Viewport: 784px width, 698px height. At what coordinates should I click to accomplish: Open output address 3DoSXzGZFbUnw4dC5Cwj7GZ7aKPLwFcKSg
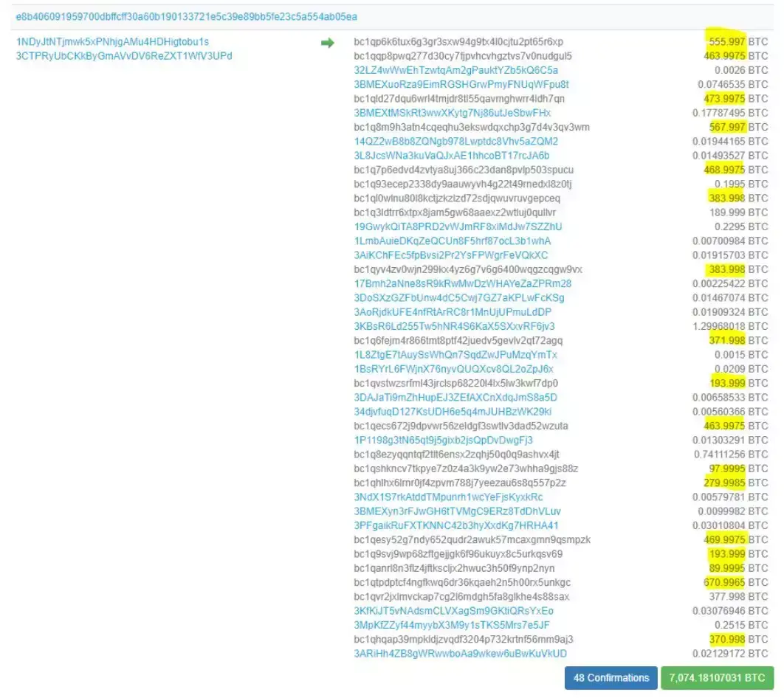point(458,297)
